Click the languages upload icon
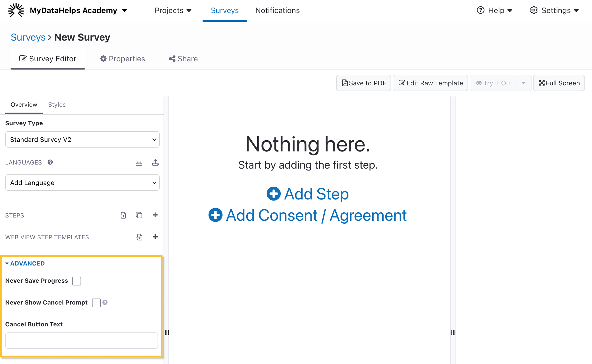This screenshot has width=592, height=364. click(155, 163)
